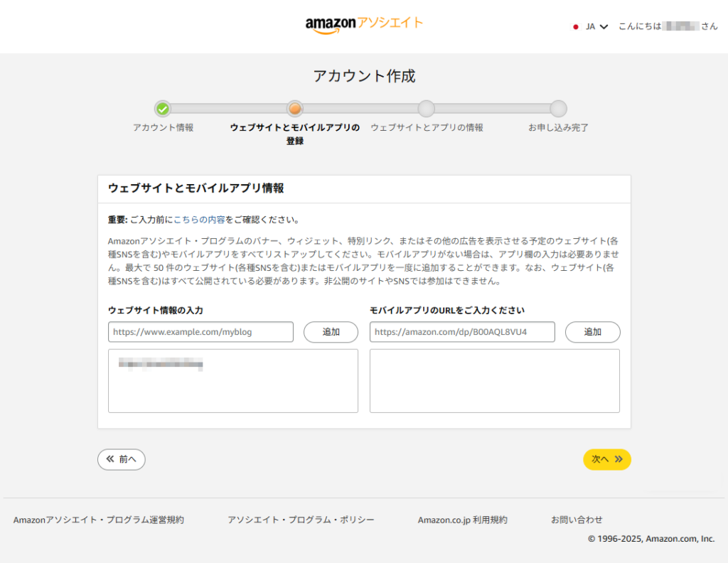The width and height of the screenshot is (728, 563).
Task: Click 追加 button next to mobile app URL
Action: [x=592, y=332]
